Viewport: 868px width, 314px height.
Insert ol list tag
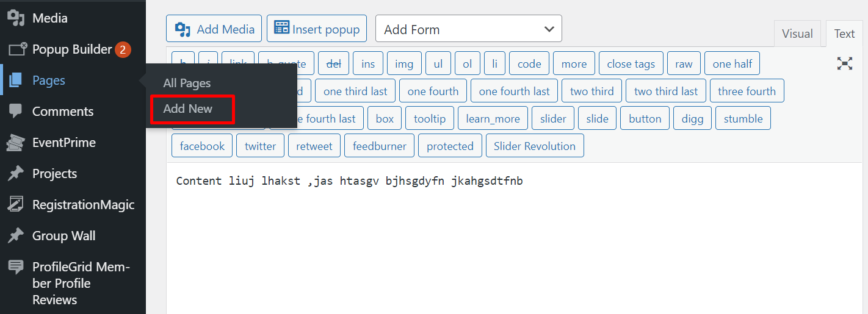(468, 64)
